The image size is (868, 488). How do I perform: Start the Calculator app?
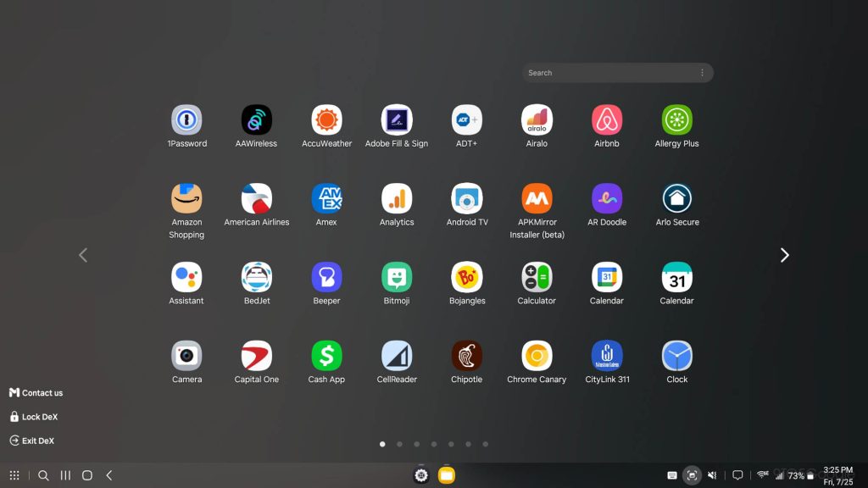coord(537,278)
